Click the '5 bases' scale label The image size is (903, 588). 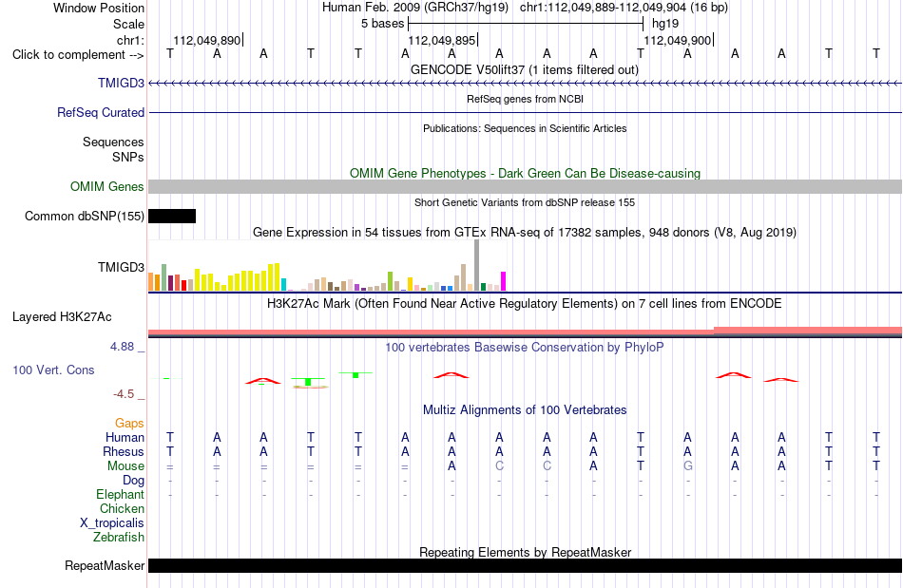(x=382, y=24)
